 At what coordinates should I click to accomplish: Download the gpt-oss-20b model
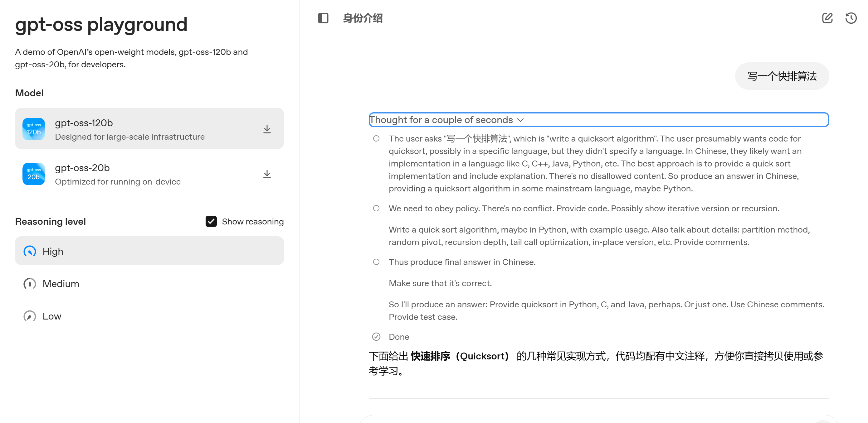(267, 174)
